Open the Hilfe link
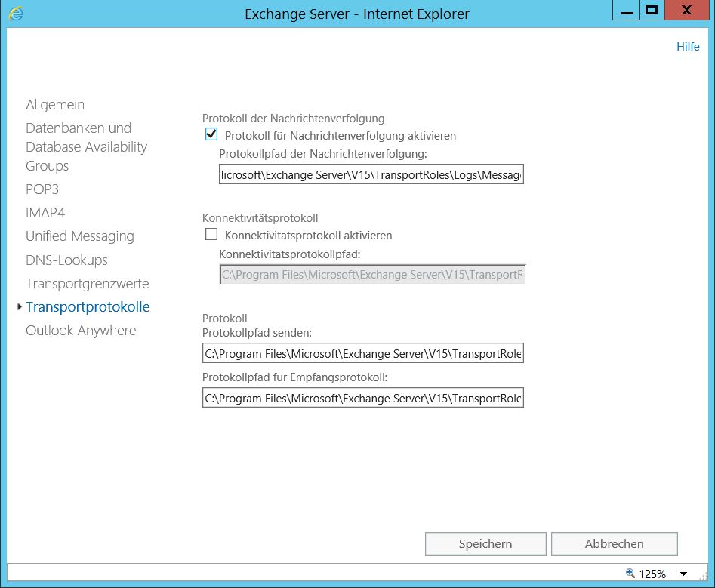Screen dimensions: 715x588 (687, 46)
